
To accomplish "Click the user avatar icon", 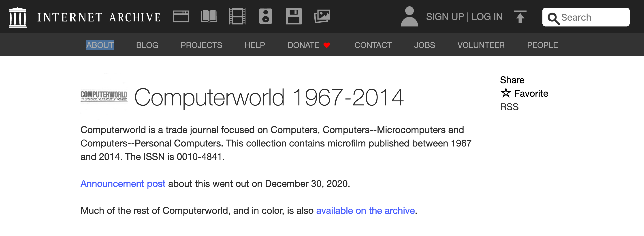I will coord(409,17).
